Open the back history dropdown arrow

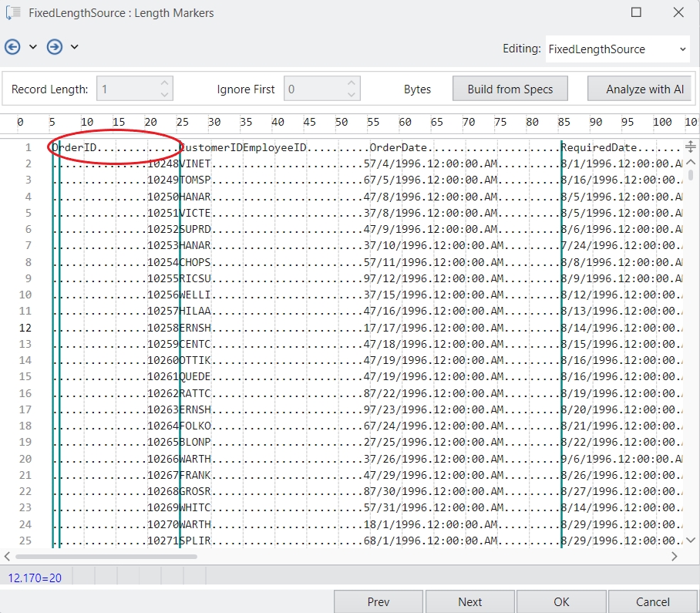(x=33, y=47)
